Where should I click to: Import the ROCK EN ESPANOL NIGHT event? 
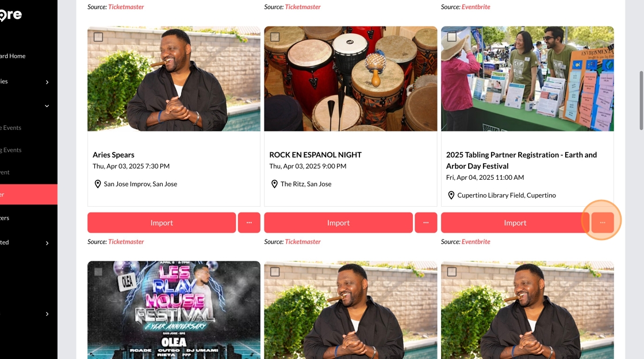coord(339,222)
